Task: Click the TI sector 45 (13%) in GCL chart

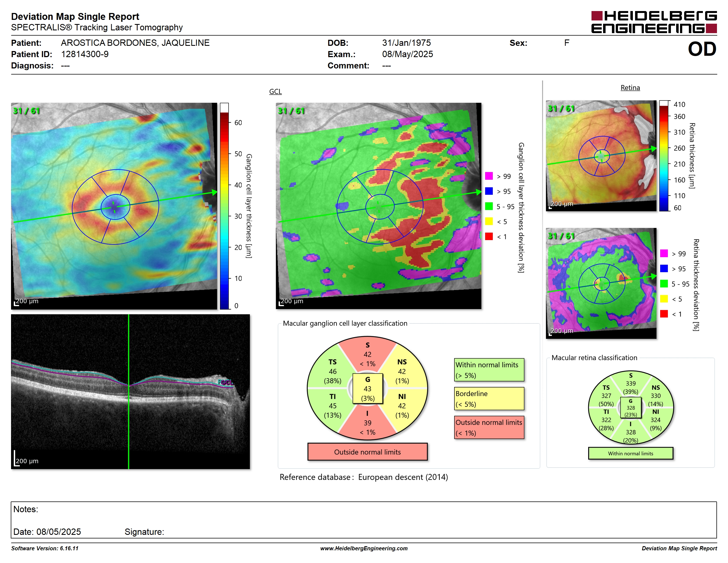Action: (332, 406)
